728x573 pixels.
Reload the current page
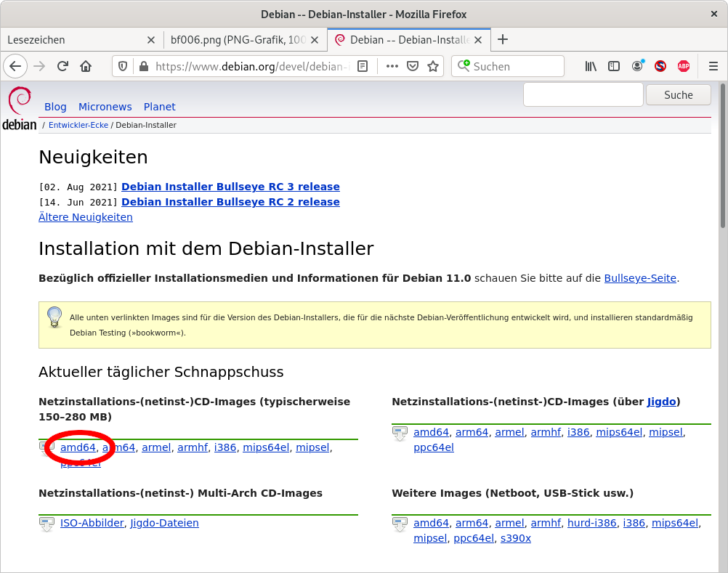62,66
